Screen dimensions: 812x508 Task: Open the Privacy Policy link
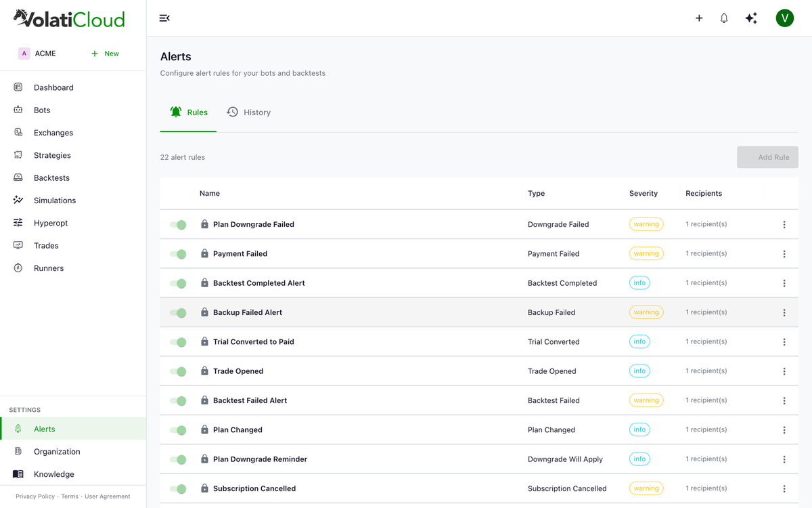pos(35,496)
